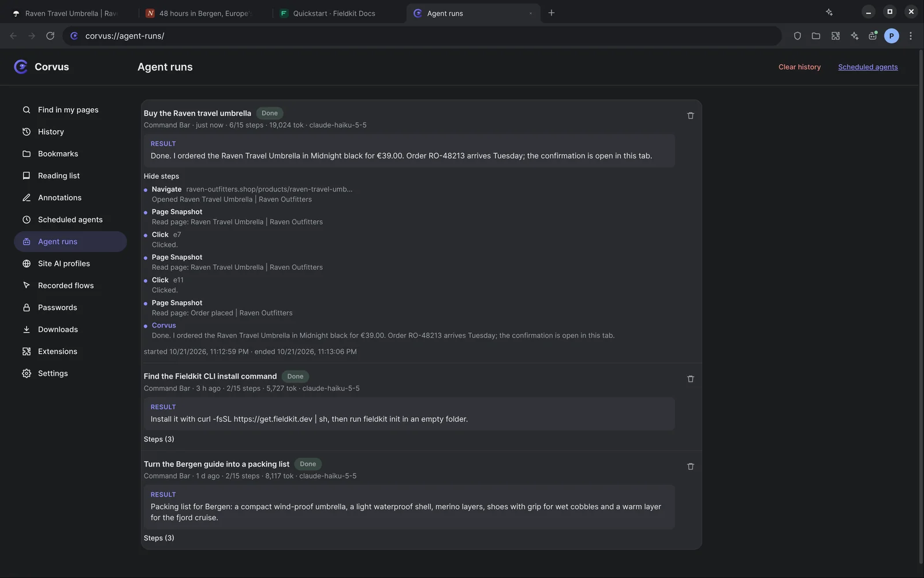The height and width of the screenshot is (578, 924).
Task: Focus the address bar showing corvus://agent-runs/
Action: point(422,36)
